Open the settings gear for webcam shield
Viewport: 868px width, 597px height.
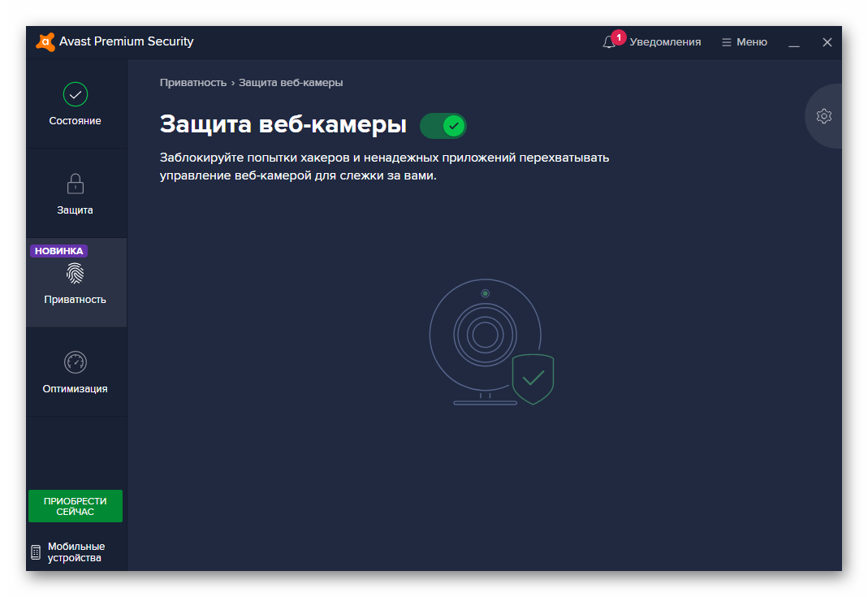click(x=823, y=115)
